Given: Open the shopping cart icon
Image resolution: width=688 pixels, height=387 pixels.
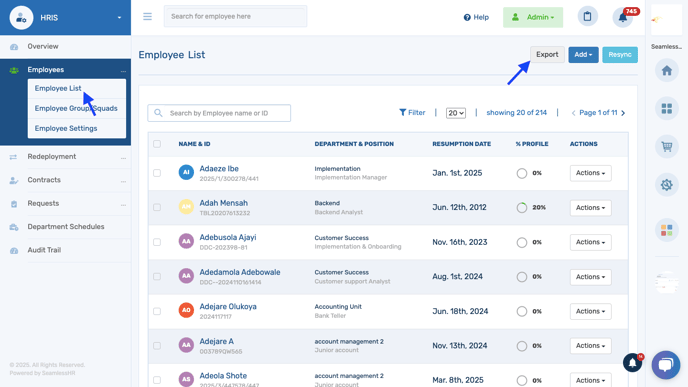Looking at the screenshot, I should click(666, 147).
